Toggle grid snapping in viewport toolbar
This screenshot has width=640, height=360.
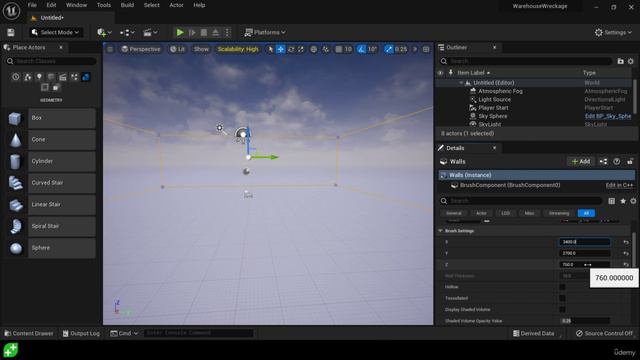point(338,49)
